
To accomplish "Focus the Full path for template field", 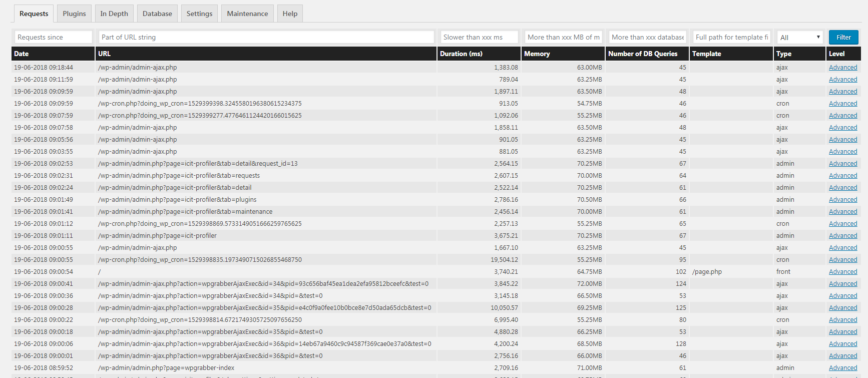I will 731,37.
